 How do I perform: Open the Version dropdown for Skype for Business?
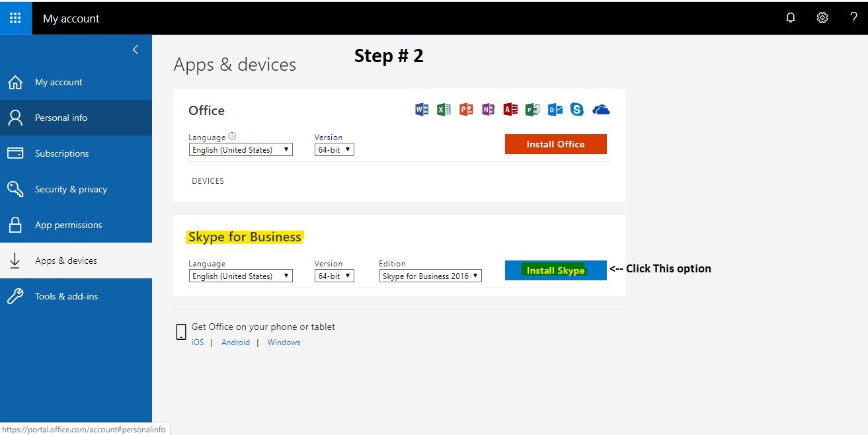334,276
